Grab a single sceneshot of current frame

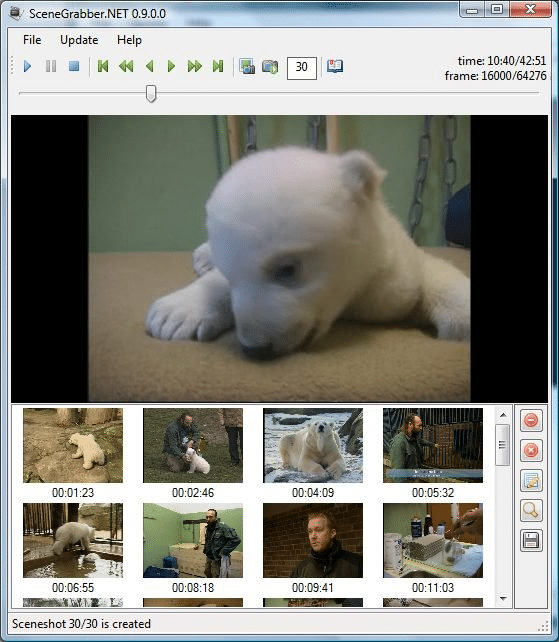(x=247, y=66)
